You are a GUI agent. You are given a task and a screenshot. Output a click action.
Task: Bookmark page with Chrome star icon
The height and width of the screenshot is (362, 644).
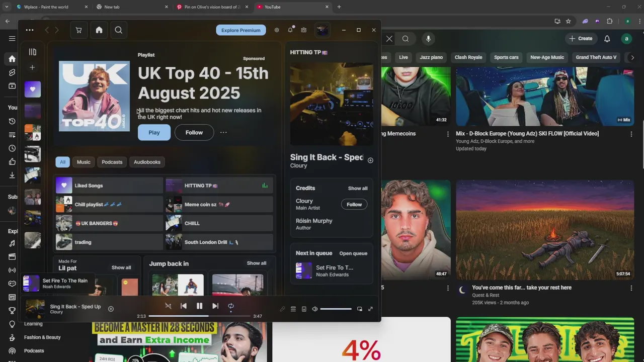click(x=569, y=21)
